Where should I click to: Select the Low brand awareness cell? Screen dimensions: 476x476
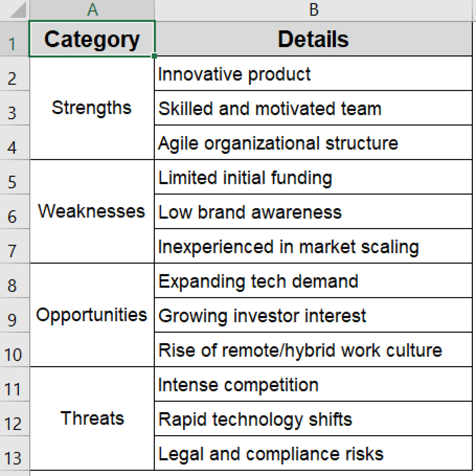point(313,212)
